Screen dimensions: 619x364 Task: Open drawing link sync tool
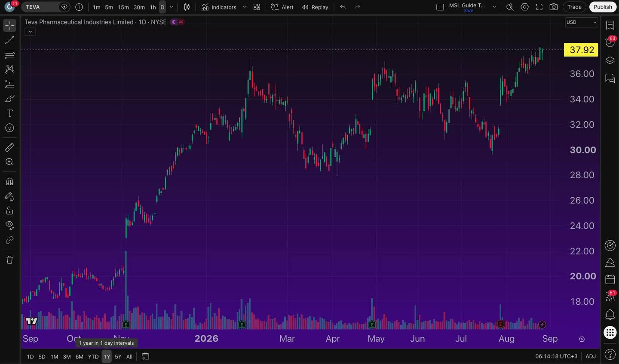click(9, 240)
